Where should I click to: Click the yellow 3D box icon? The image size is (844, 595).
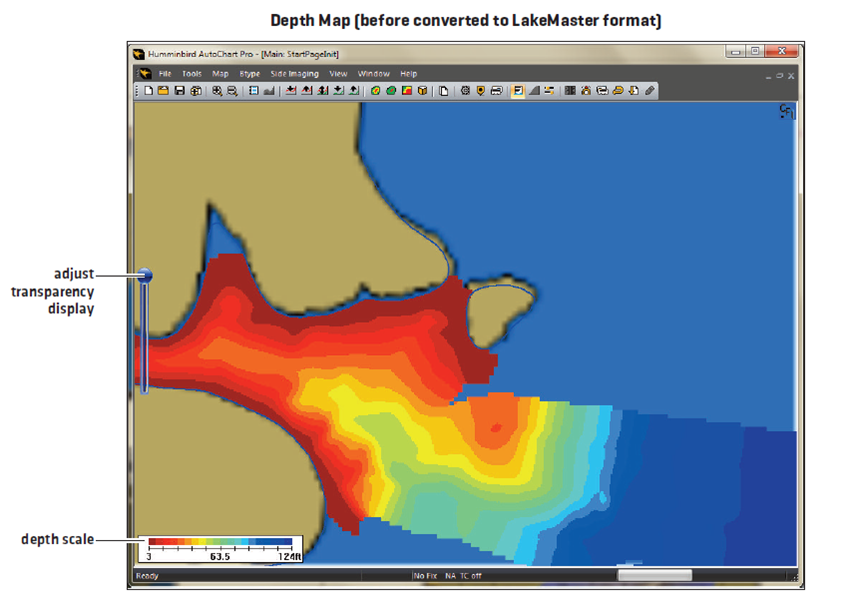click(x=423, y=90)
